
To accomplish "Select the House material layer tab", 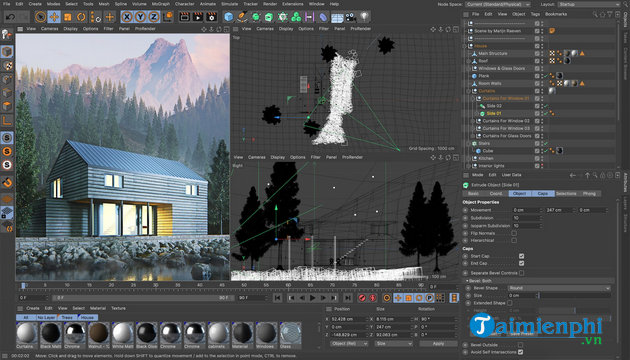I will coord(87,317).
